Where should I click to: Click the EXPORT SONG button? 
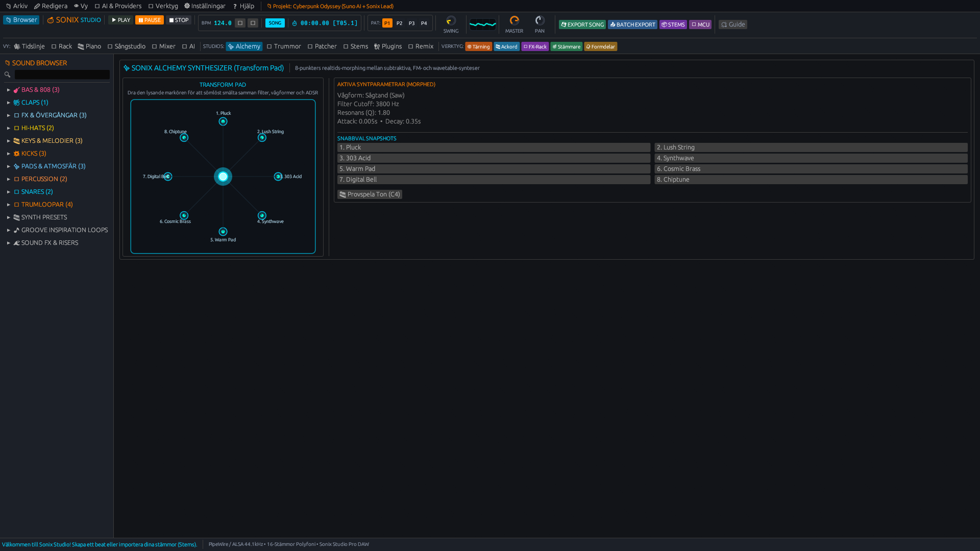tap(582, 24)
